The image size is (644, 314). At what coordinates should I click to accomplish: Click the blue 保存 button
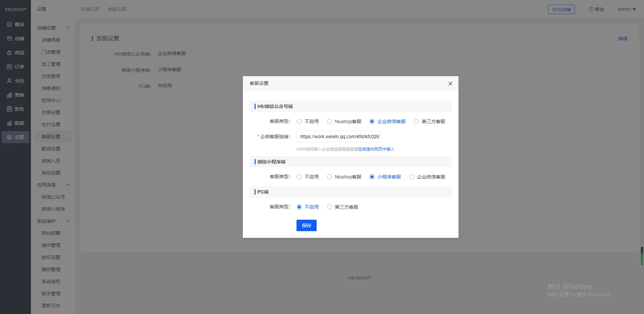pos(306,225)
